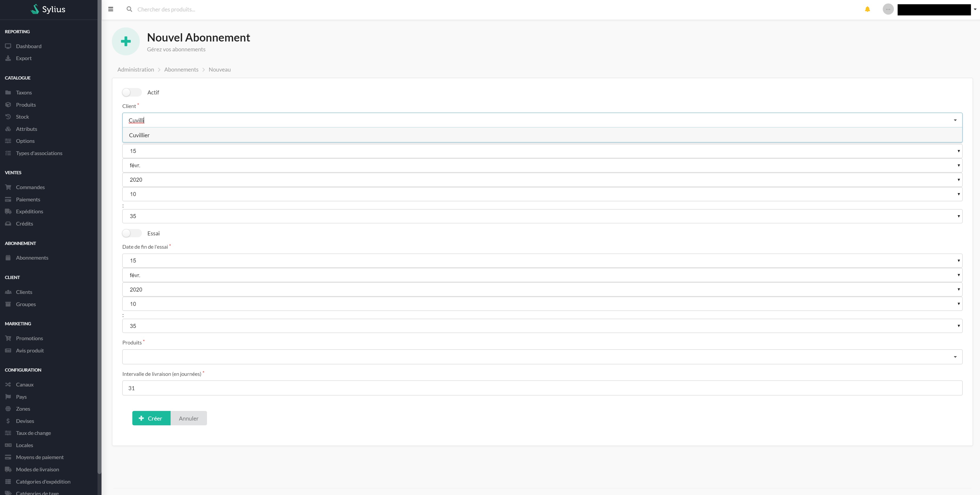
Task: Click the search magnifier icon
Action: click(x=129, y=9)
